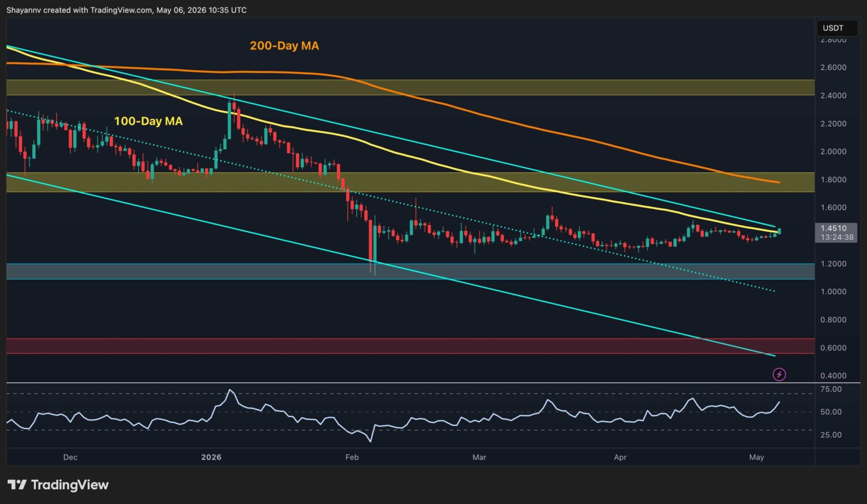Screen dimensions: 867x504
Task: Click the 1.8000 price axis label
Action: tap(833, 179)
